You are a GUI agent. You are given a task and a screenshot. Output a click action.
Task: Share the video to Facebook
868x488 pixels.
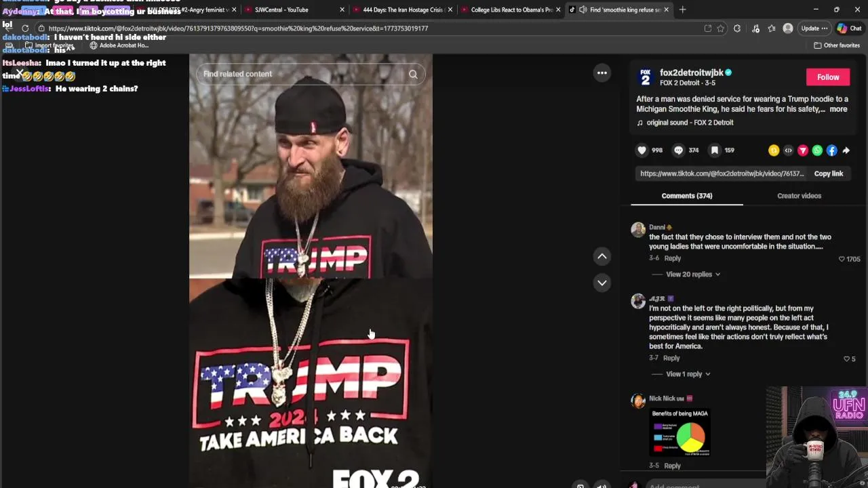(x=831, y=150)
